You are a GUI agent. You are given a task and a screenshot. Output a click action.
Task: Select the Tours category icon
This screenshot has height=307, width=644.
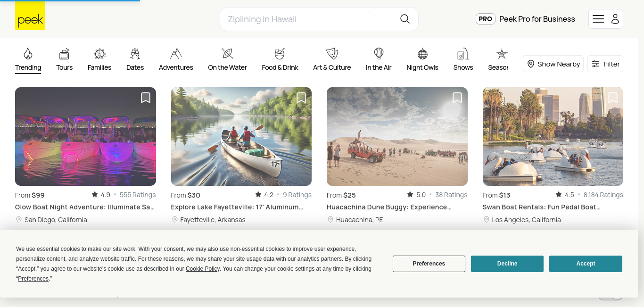pyautogui.click(x=64, y=53)
